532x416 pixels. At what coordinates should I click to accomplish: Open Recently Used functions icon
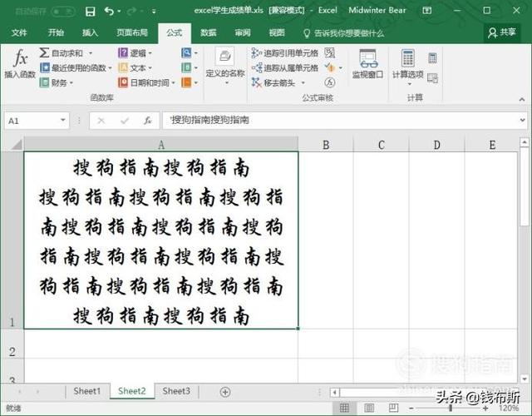(x=44, y=67)
